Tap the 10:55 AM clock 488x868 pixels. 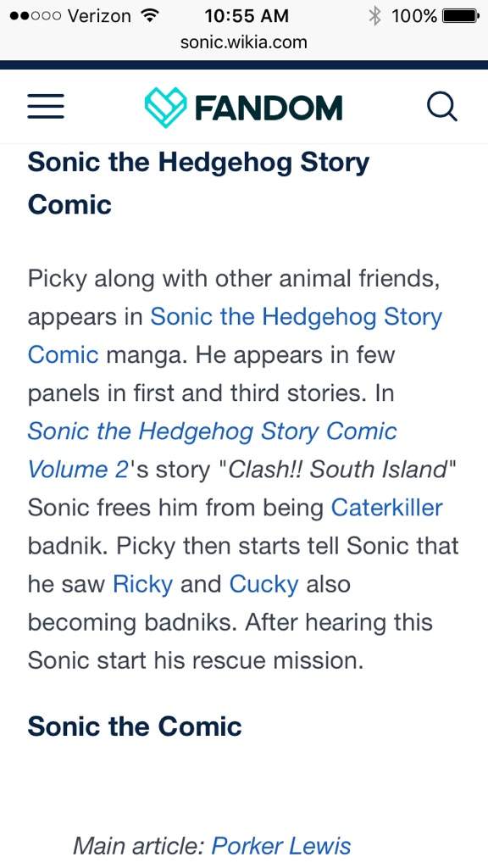point(247,15)
